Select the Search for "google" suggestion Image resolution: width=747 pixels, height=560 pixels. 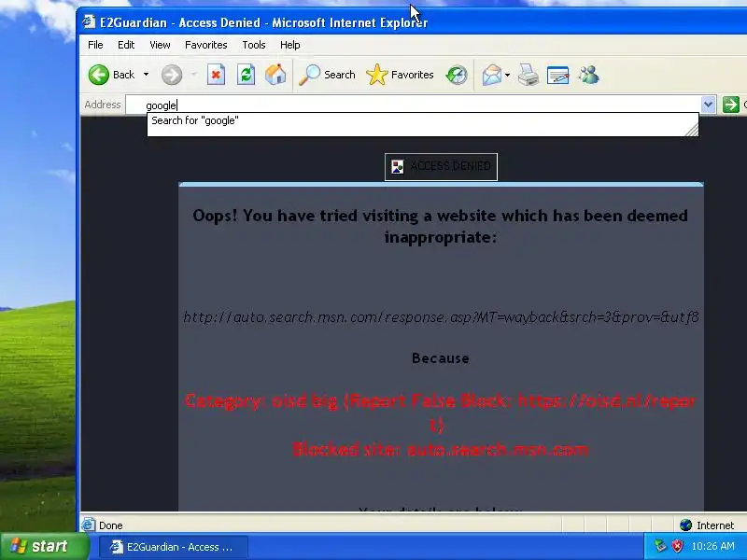(422, 121)
